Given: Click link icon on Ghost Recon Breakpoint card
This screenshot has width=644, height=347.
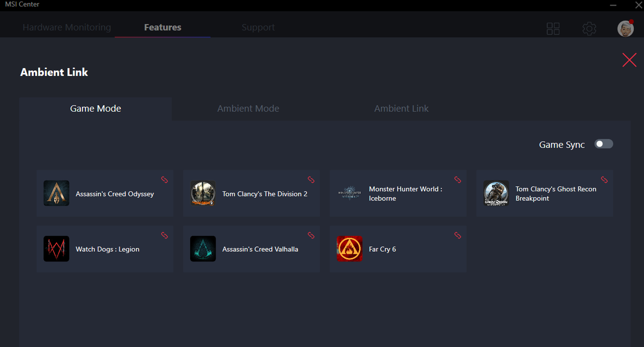Looking at the screenshot, I should coord(604,180).
